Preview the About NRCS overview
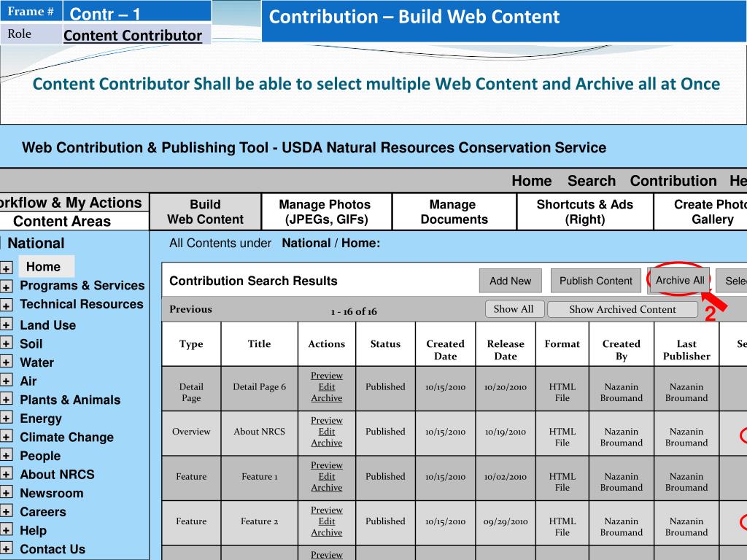 click(326, 420)
